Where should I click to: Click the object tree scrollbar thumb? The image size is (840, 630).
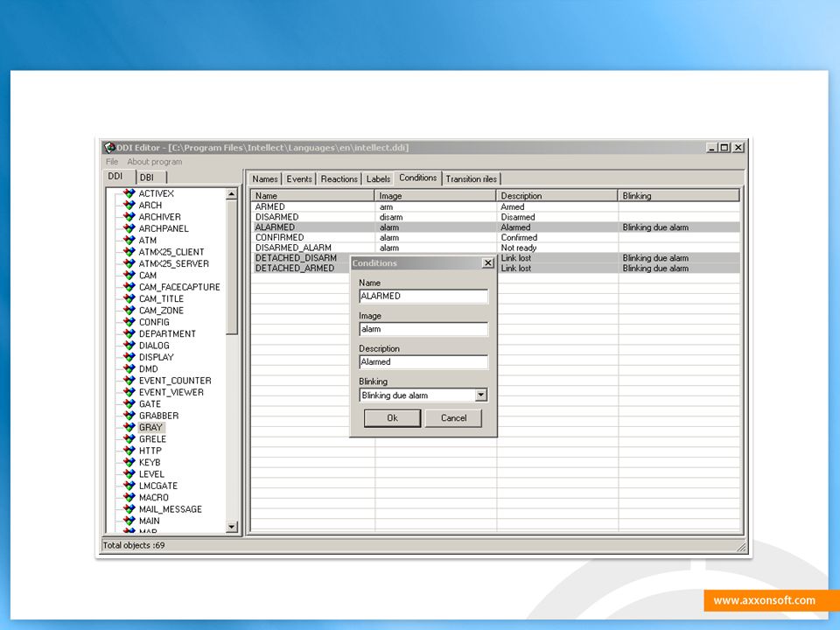pyautogui.click(x=231, y=268)
